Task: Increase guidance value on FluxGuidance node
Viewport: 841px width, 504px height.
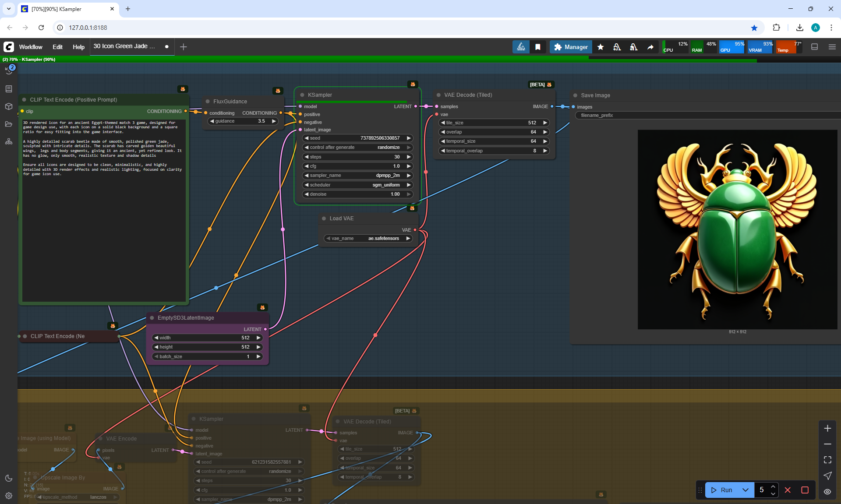Action: pos(274,121)
